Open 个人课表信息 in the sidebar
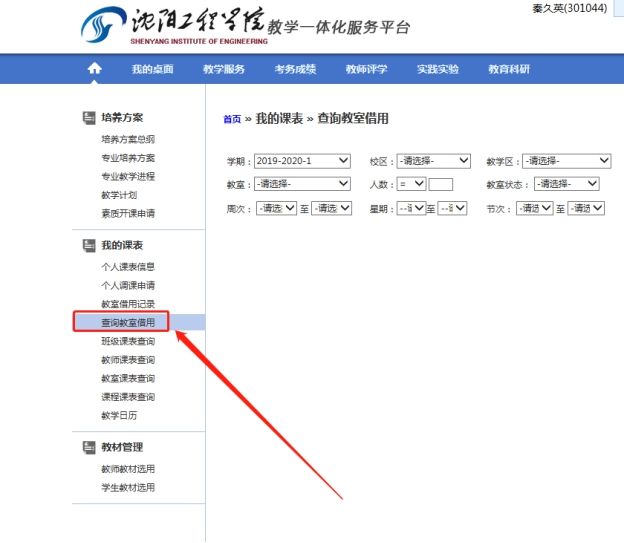This screenshot has width=624, height=543. point(128,267)
